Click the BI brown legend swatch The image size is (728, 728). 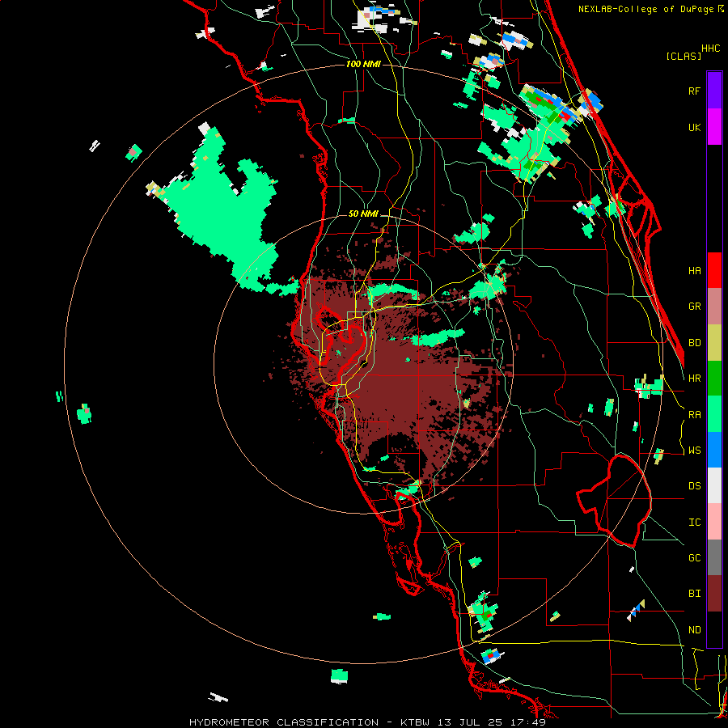(x=714, y=594)
